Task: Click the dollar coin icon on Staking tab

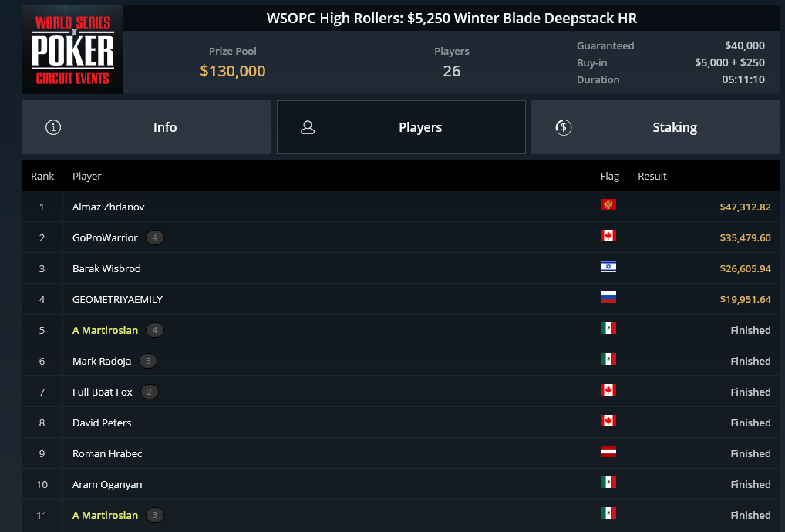Action: [563, 127]
